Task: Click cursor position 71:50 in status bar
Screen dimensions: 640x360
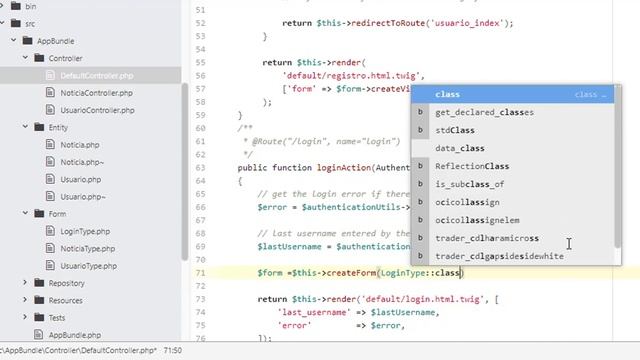Action: pyautogui.click(x=173, y=350)
